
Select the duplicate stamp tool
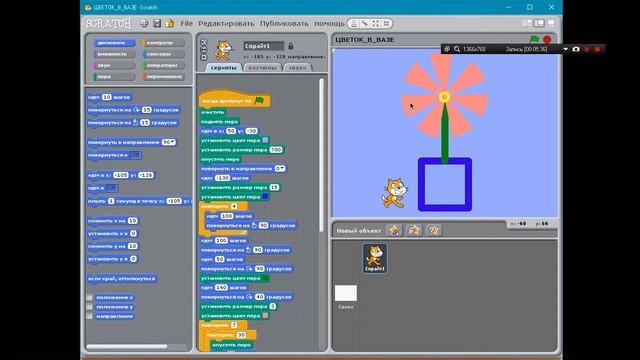[x=354, y=24]
